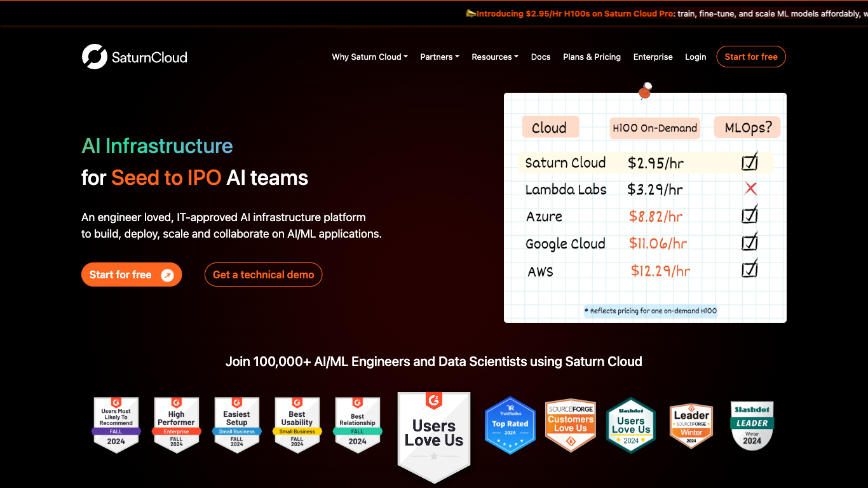The height and width of the screenshot is (488, 868).
Task: Click the $11.06/hr price
Action: click(658, 243)
